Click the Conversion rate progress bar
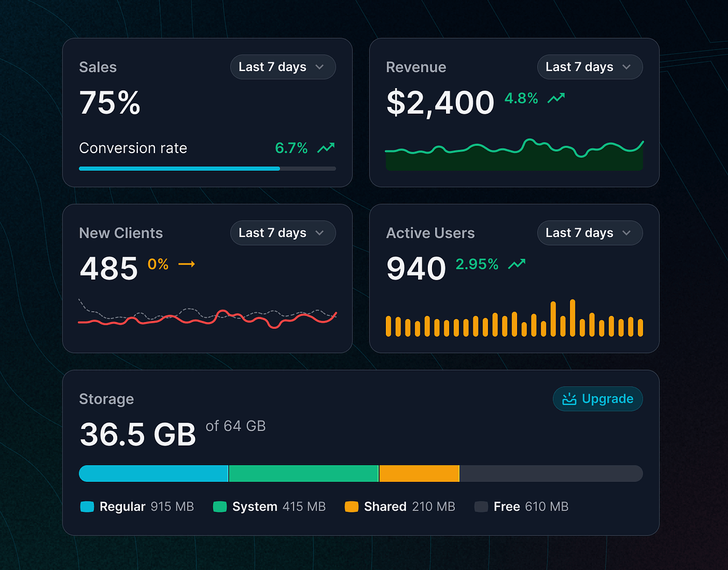The image size is (728, 570). [207, 168]
